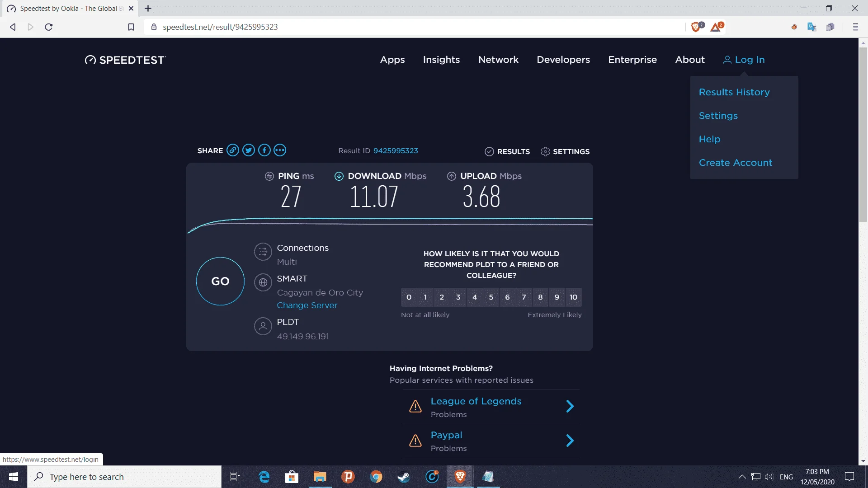The height and width of the screenshot is (488, 868).
Task: Bookmark this page using the bookmark icon
Action: (131, 27)
